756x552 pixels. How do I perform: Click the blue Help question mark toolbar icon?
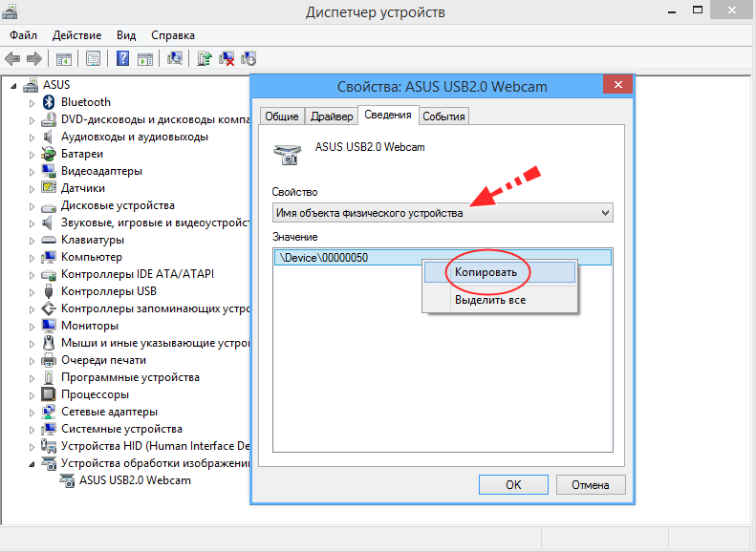123,58
